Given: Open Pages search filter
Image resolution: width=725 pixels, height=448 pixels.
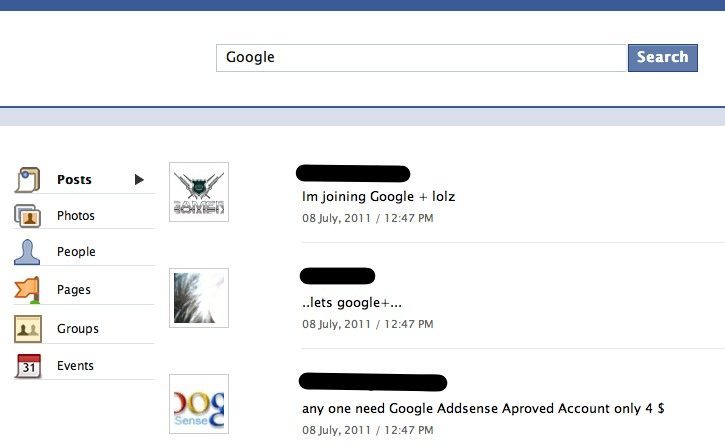Looking at the screenshot, I should pos(74,290).
